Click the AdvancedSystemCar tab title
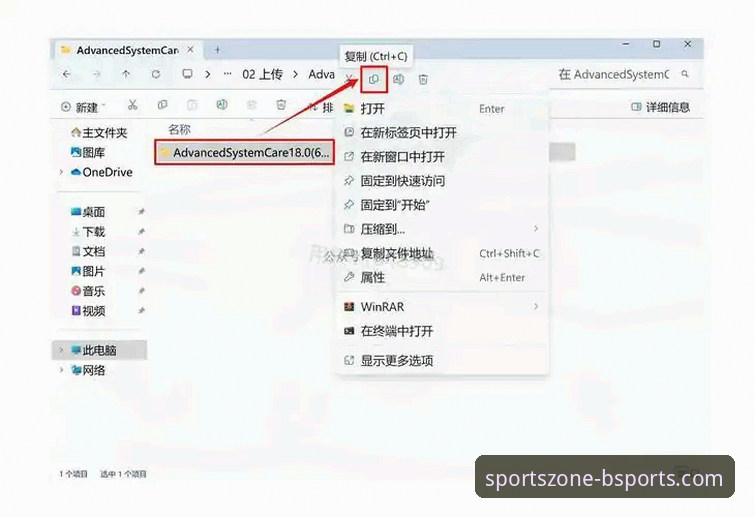 pyautogui.click(x=127, y=50)
